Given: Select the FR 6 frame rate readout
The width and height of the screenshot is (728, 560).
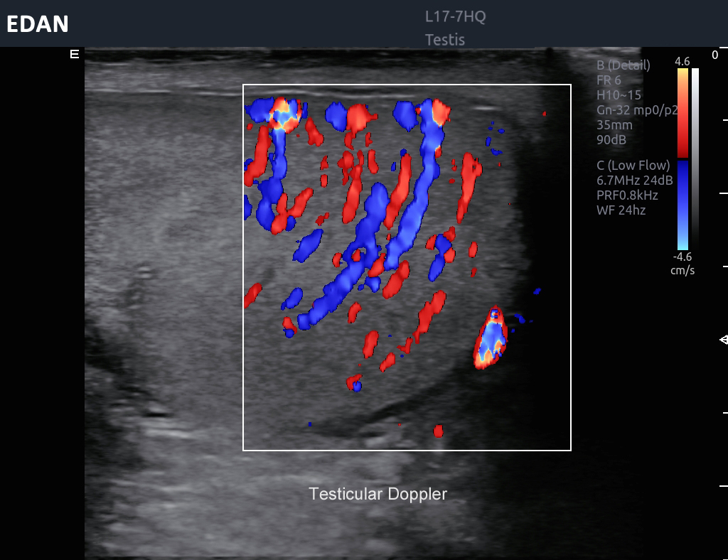Looking at the screenshot, I should [x=609, y=80].
